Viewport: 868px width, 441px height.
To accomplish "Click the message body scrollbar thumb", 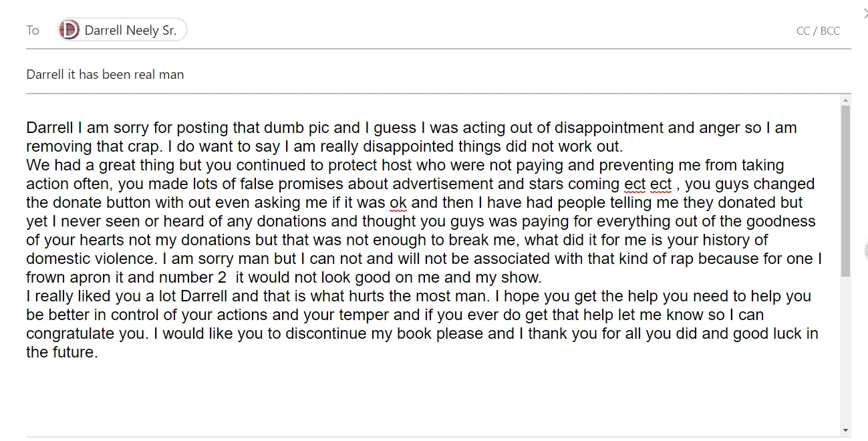I will (845, 190).
